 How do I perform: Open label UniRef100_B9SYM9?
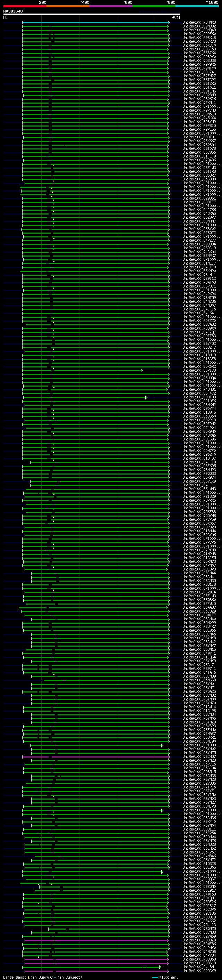tap(199, 122)
